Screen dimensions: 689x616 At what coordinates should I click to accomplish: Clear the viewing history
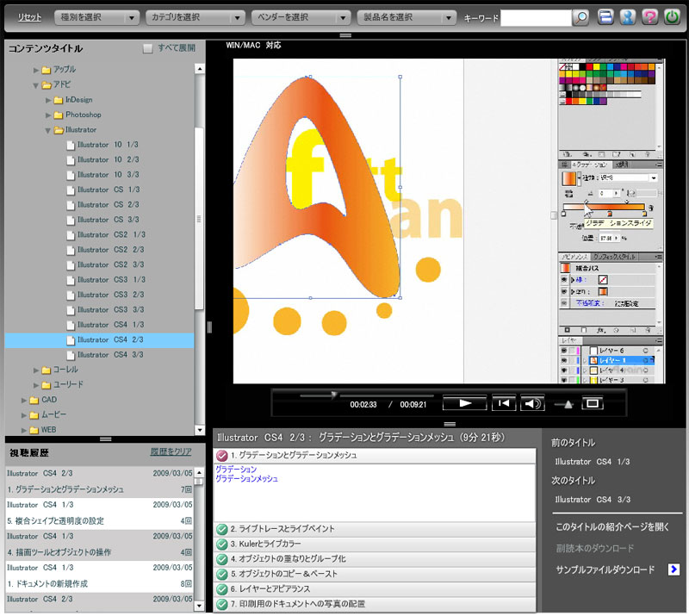coord(171,451)
